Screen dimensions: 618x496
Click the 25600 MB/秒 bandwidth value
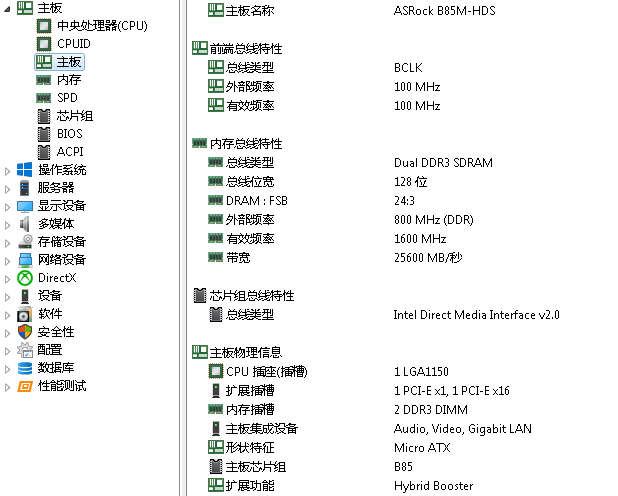point(428,258)
